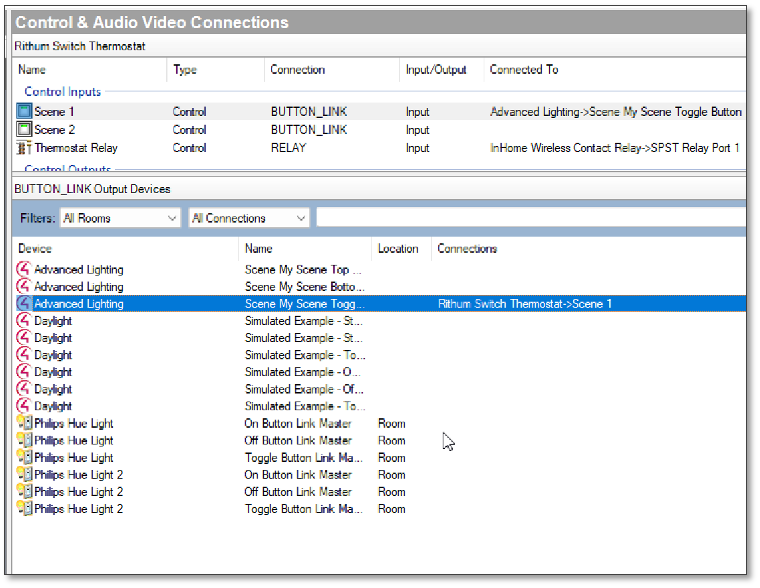Click the highlighted Advanced Lighting row icon
Viewport: 760px width, 588px height.
click(23, 303)
